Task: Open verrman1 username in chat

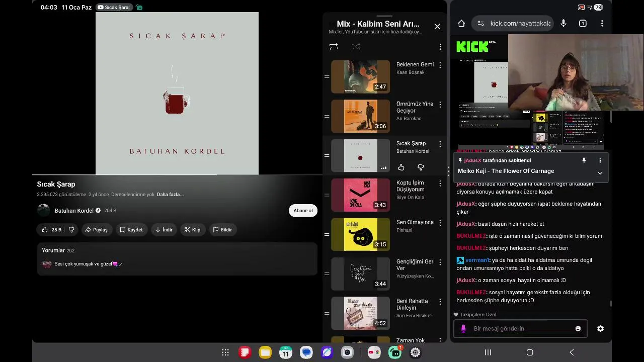Action: pyautogui.click(x=477, y=260)
